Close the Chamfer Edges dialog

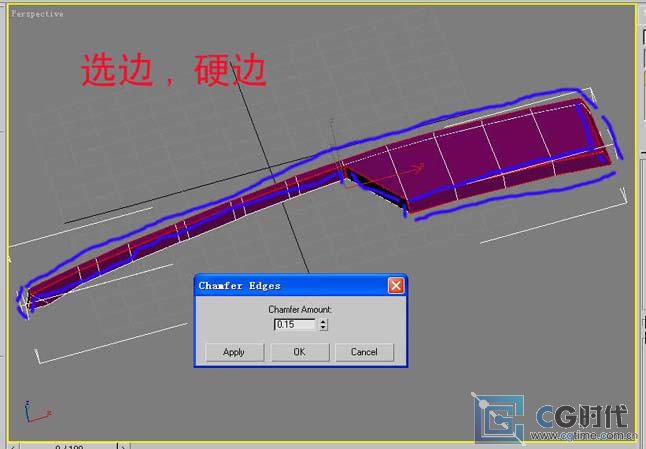(396, 285)
